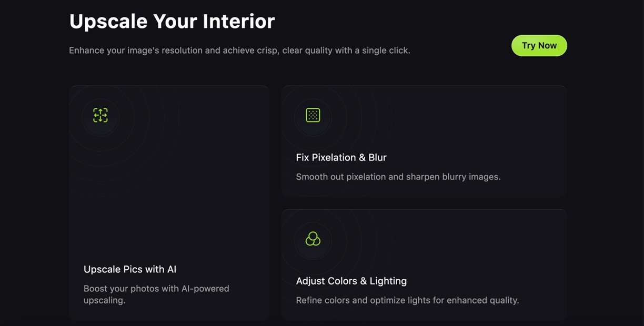
Task: Click the Upscale Pics expand-arrows icon
Action: (x=100, y=115)
